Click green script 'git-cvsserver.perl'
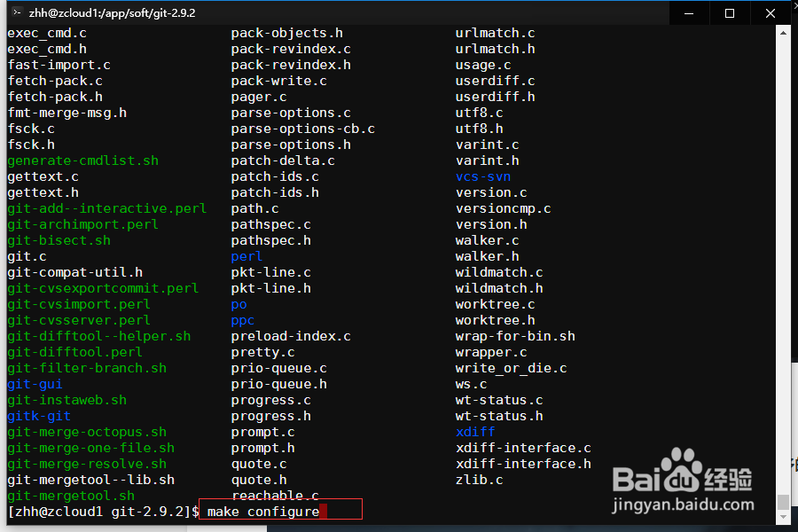The image size is (798, 532). pos(79,321)
